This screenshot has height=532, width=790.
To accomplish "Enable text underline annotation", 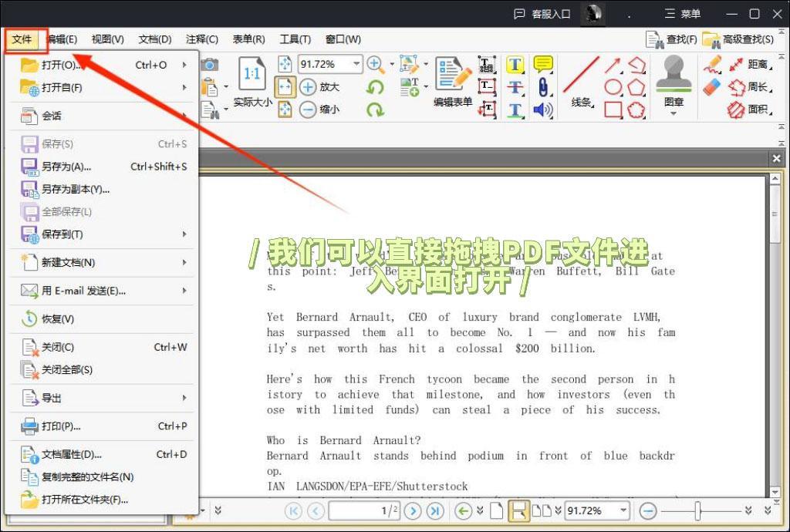I will tap(515, 109).
